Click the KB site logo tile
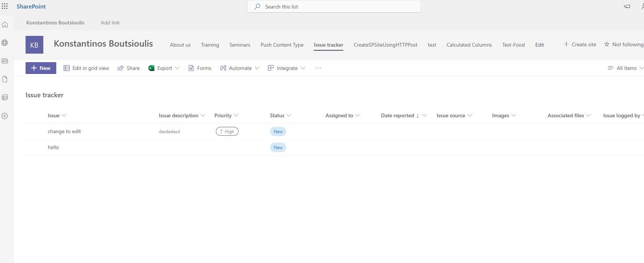Image resolution: width=644 pixels, height=263 pixels. 34,45
